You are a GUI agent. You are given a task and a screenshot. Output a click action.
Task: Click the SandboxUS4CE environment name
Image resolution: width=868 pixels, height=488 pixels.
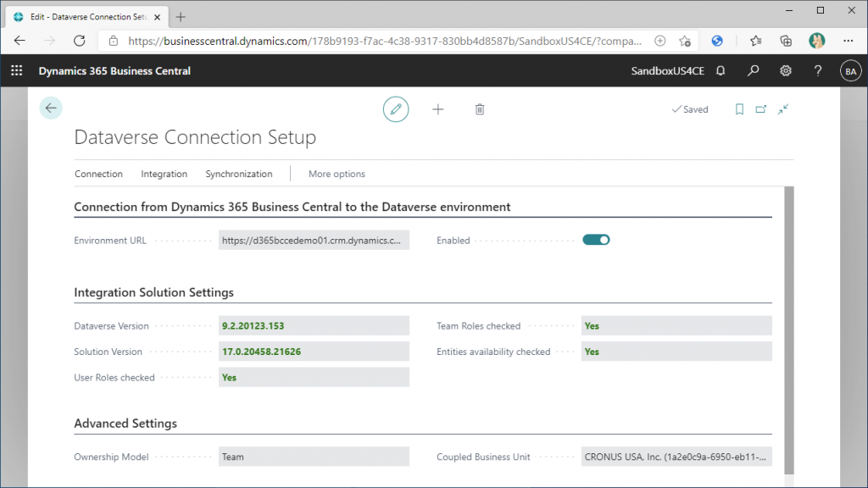click(x=668, y=71)
